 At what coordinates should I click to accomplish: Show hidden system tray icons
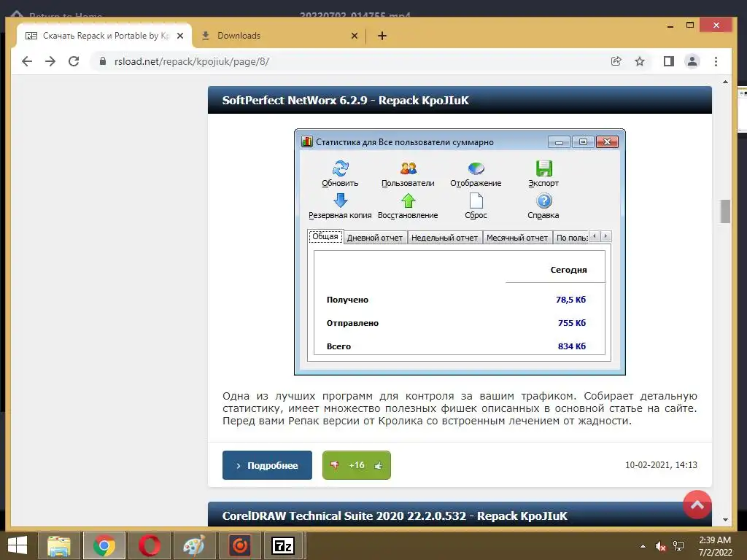point(643,546)
